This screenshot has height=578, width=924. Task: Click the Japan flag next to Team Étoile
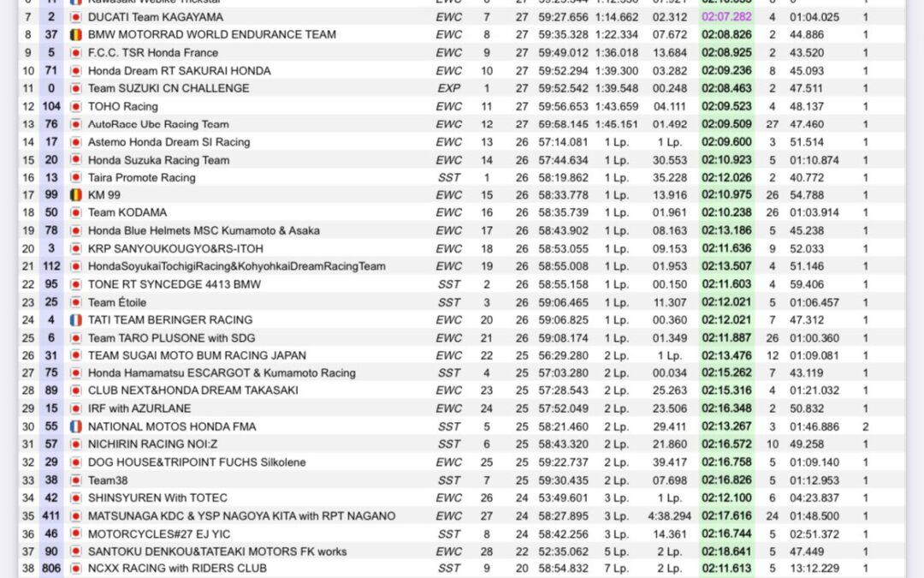pos(75,302)
